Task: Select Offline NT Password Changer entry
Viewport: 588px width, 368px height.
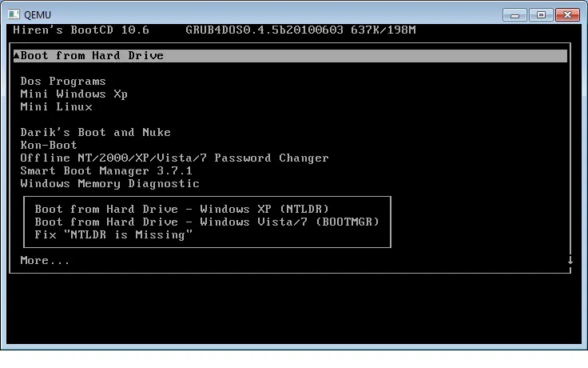Action: coord(174,158)
